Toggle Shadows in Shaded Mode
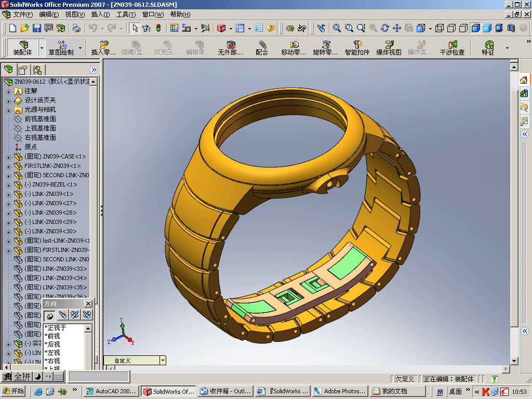Viewport: 532px width, 399px height. 499,28
